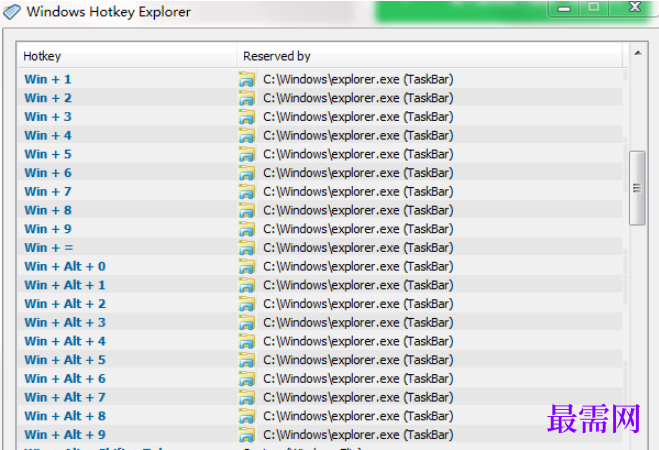Screen dimensions: 659x450
Task: Click explorer icon in Win + Alt + 7 row
Action: click(247, 397)
